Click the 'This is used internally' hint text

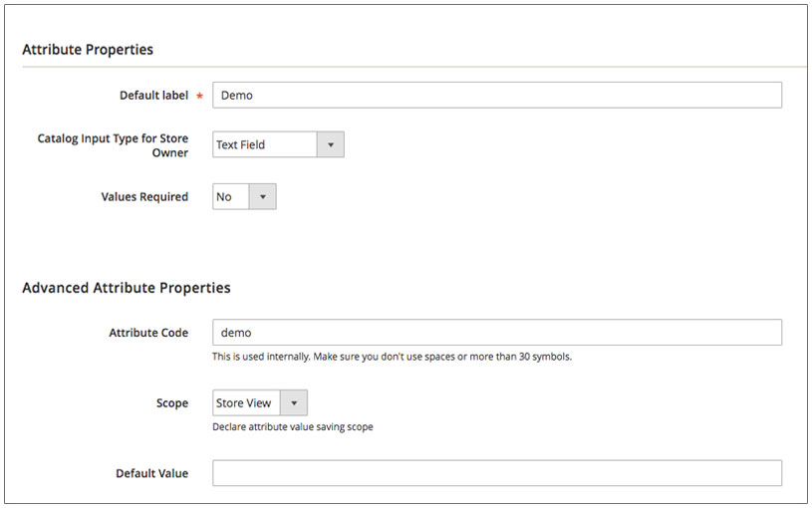pyautogui.click(x=392, y=357)
